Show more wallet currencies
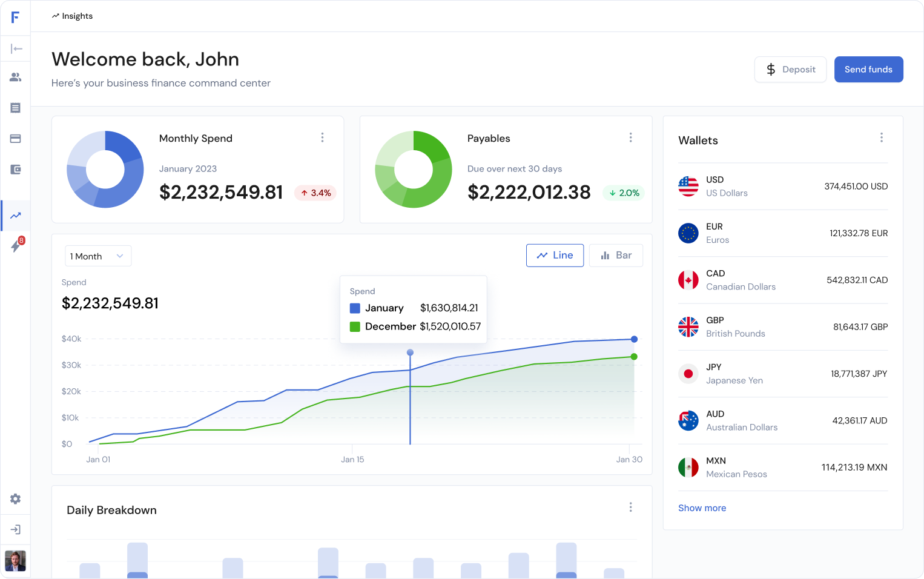 (x=702, y=508)
